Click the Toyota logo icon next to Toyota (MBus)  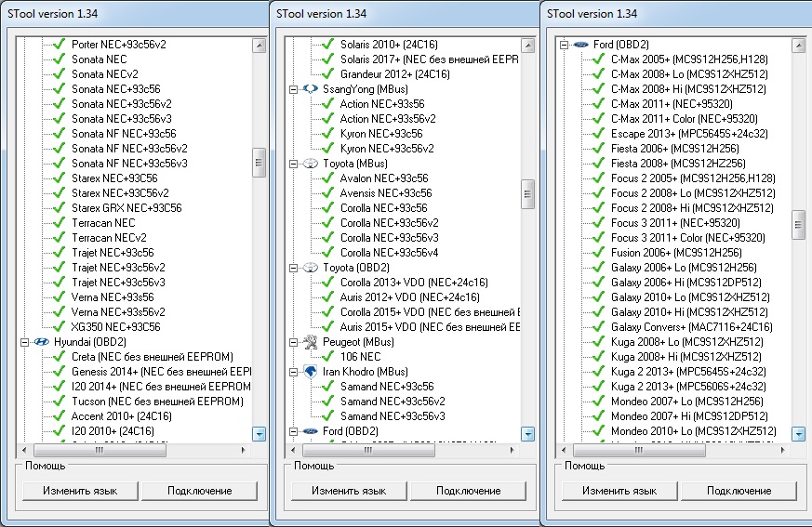(310, 164)
